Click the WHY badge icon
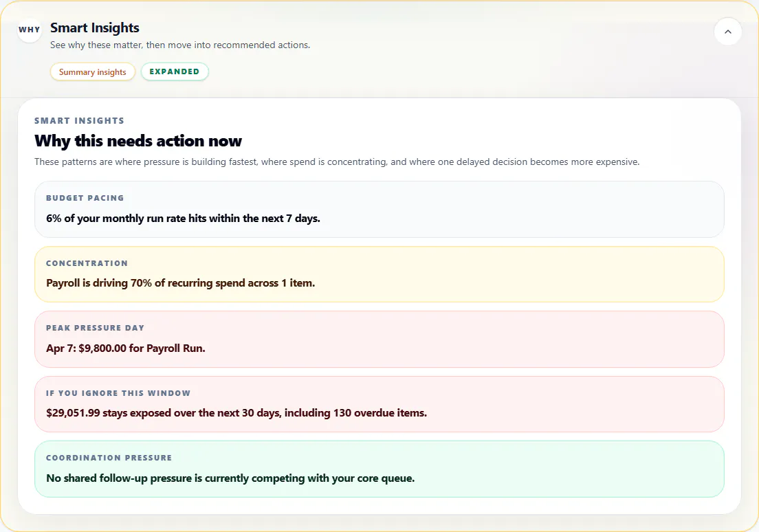Viewport: 759px width, 532px height. tap(30, 30)
